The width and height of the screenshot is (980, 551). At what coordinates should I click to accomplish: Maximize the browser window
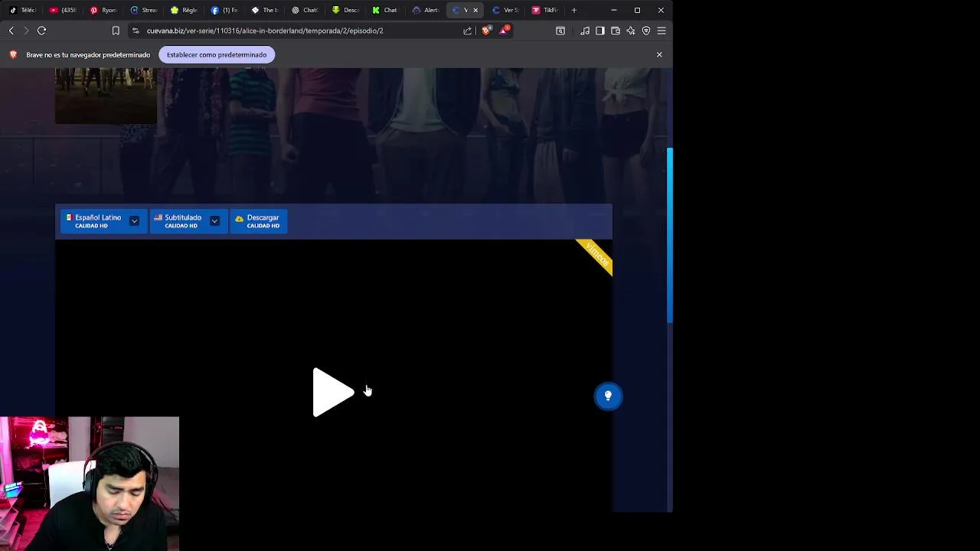[637, 10]
